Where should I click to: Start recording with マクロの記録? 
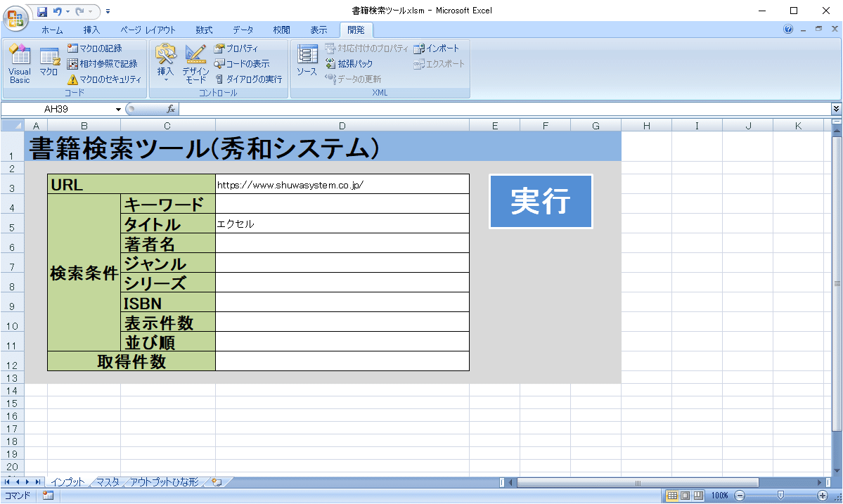(95, 49)
